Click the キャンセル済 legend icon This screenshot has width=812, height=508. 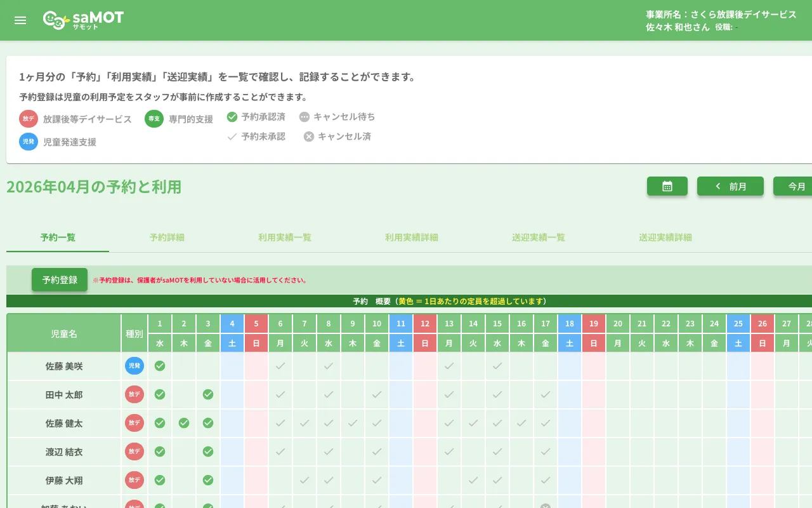pos(308,137)
